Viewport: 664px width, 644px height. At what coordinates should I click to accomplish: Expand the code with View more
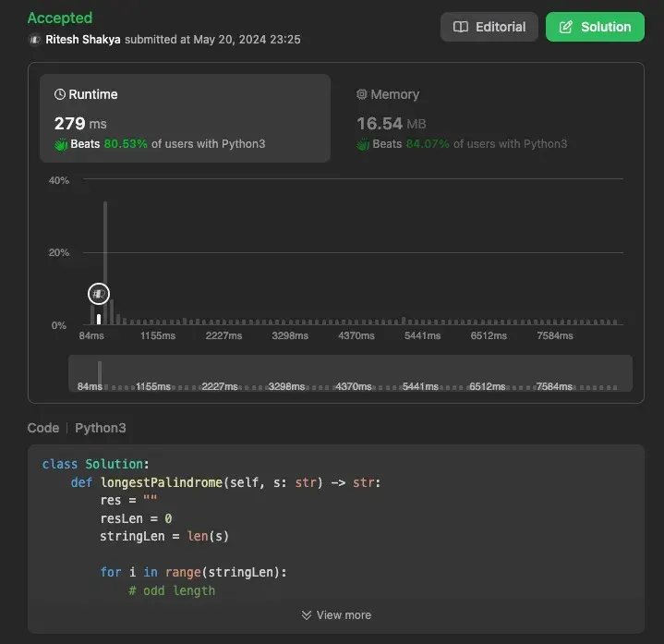tap(336, 615)
